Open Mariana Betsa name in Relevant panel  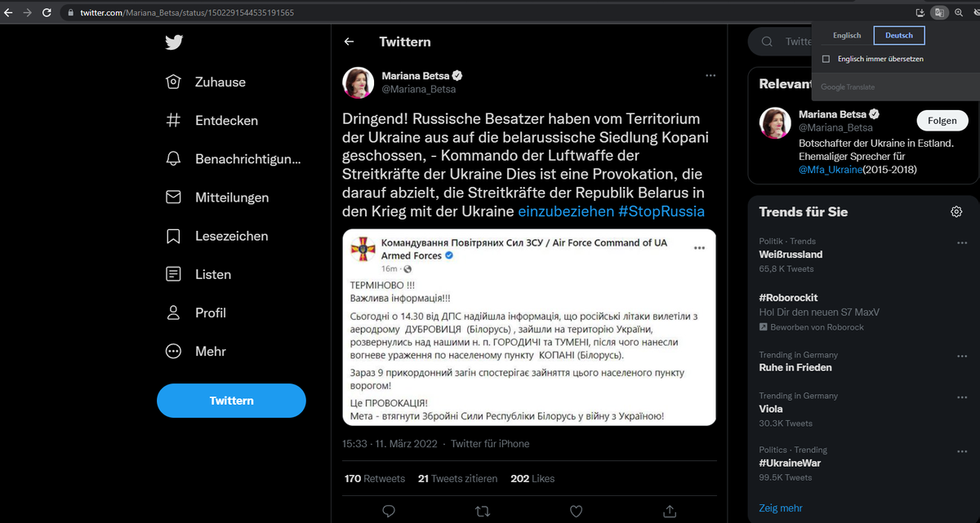click(833, 114)
